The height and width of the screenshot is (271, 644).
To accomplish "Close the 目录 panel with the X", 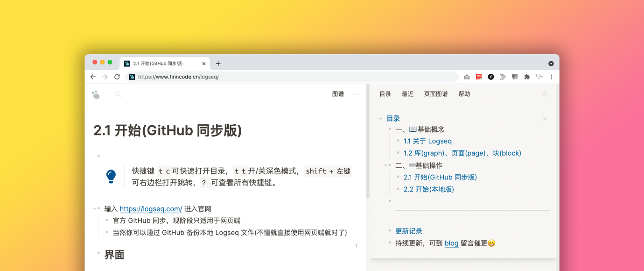I will click(545, 119).
